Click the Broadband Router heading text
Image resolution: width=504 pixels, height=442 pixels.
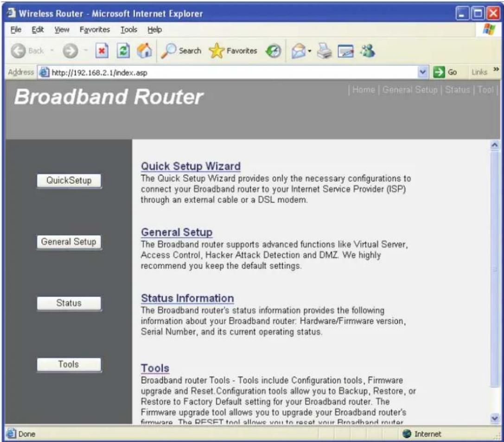(108, 97)
